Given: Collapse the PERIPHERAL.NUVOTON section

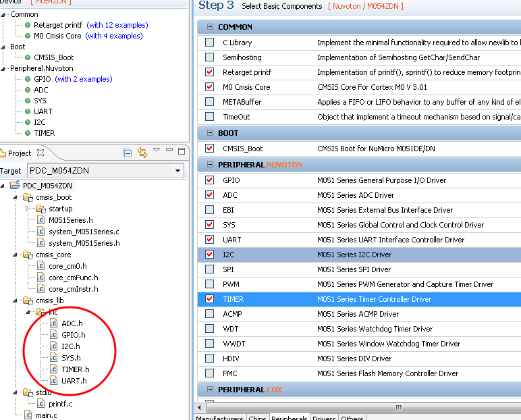Looking at the screenshot, I should tap(210, 164).
